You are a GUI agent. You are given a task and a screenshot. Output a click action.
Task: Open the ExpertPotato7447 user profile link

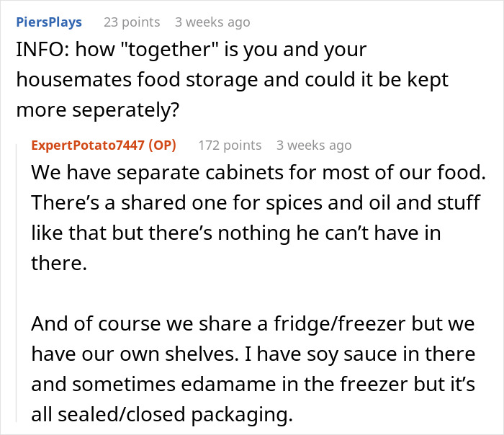[x=86, y=145]
